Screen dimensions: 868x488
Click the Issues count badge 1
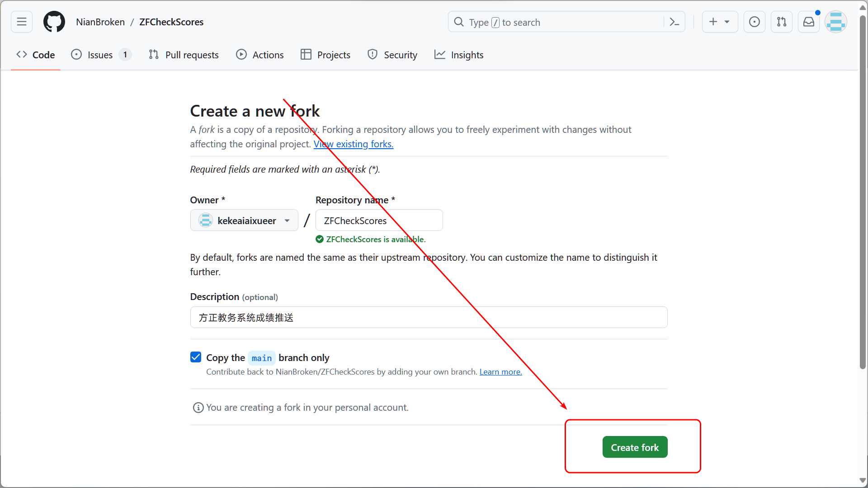point(125,55)
